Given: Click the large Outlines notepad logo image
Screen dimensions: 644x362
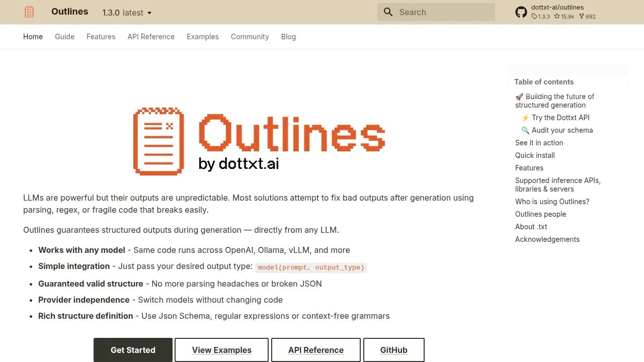Looking at the screenshot, I should coord(158,141).
